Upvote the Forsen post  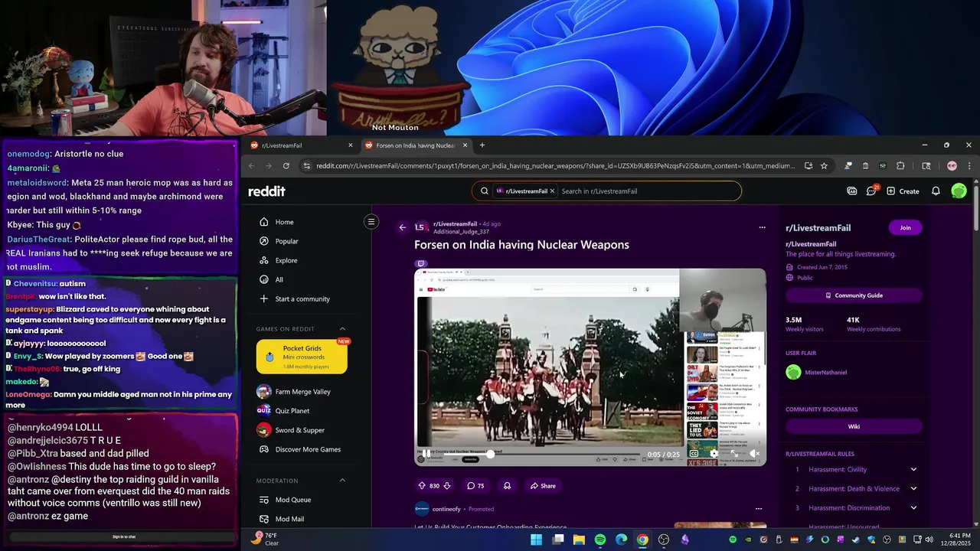[422, 486]
